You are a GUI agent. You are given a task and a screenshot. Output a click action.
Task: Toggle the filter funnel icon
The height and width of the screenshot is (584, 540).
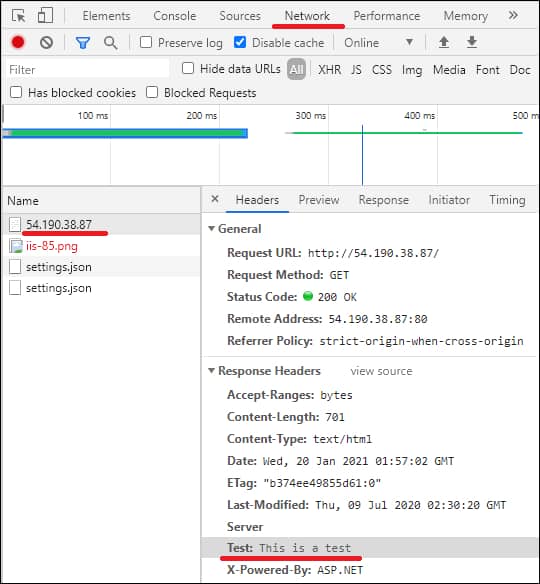tap(82, 43)
